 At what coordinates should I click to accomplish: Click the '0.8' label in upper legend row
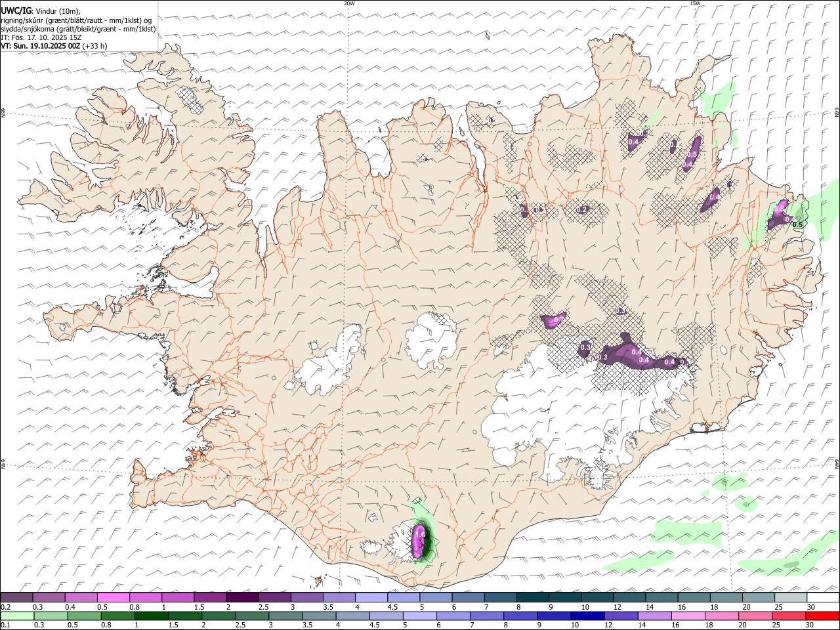tap(134, 607)
